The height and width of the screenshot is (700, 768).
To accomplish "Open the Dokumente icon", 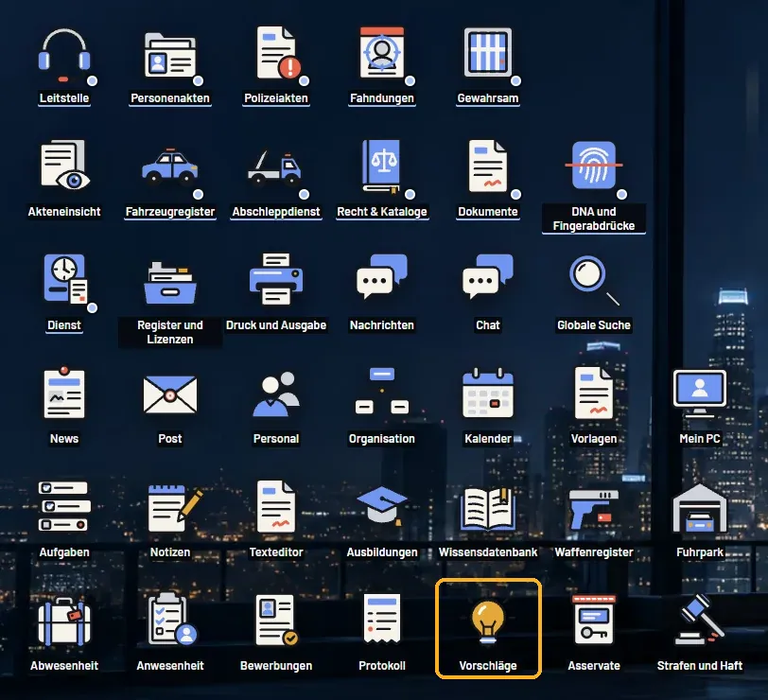I will coord(488,166).
